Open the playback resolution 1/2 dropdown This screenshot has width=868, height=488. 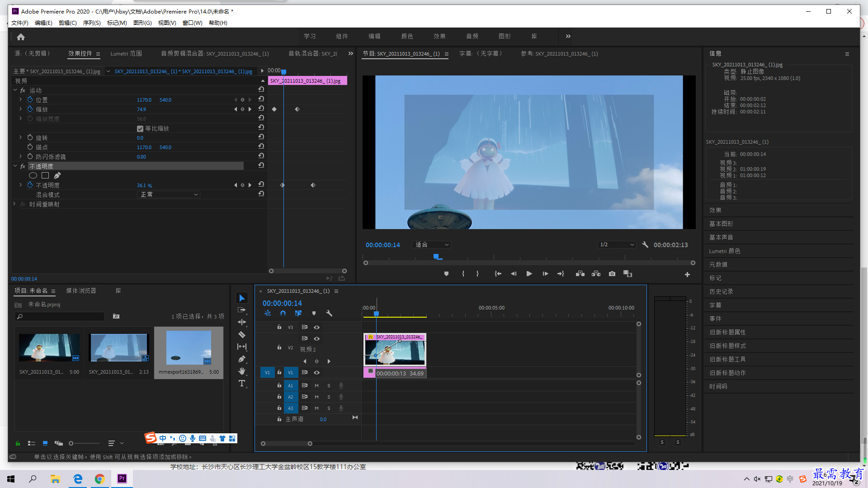617,244
